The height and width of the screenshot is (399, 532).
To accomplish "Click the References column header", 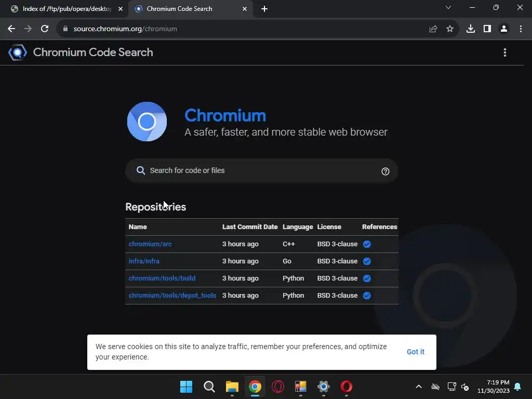I will tap(379, 227).
